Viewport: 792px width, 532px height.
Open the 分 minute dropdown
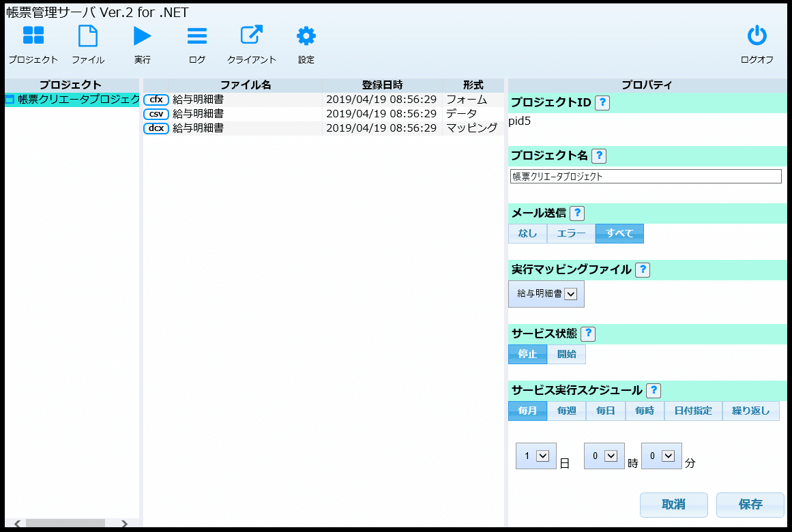(662, 456)
